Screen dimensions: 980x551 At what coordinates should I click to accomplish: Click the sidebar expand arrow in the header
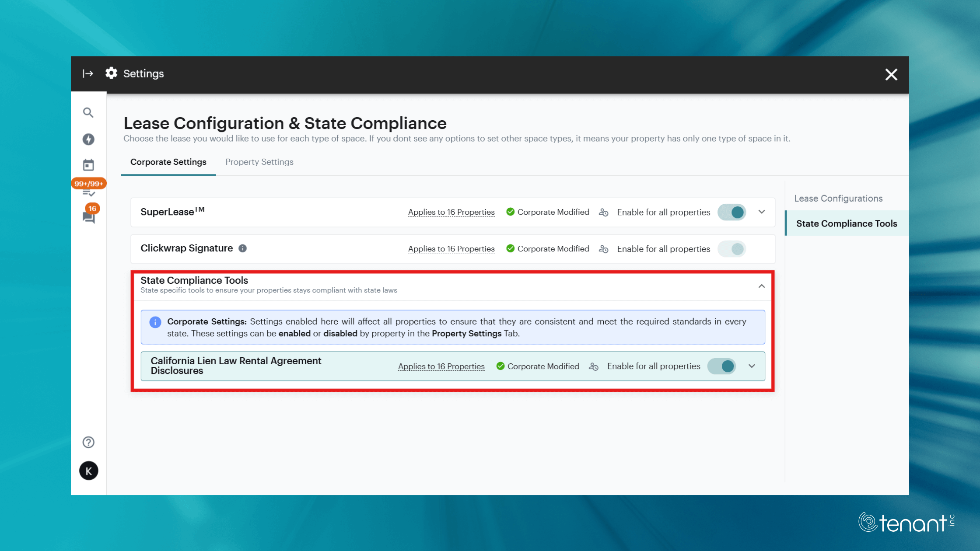tap(87, 73)
